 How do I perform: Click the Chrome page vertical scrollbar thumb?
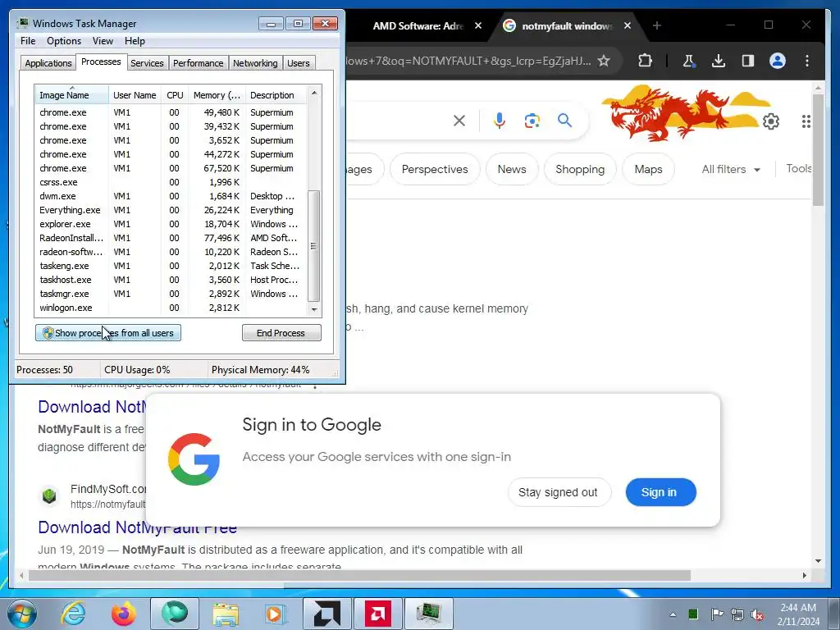coord(818,149)
